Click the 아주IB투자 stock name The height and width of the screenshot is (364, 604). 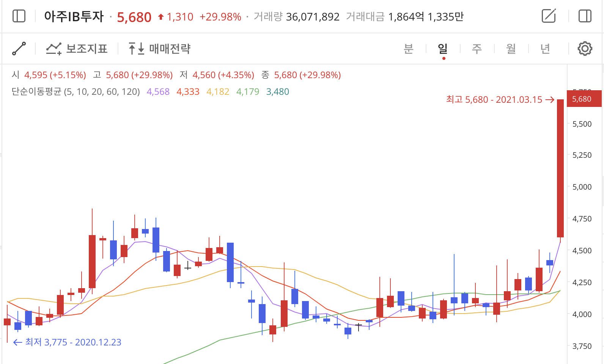pyautogui.click(x=74, y=17)
